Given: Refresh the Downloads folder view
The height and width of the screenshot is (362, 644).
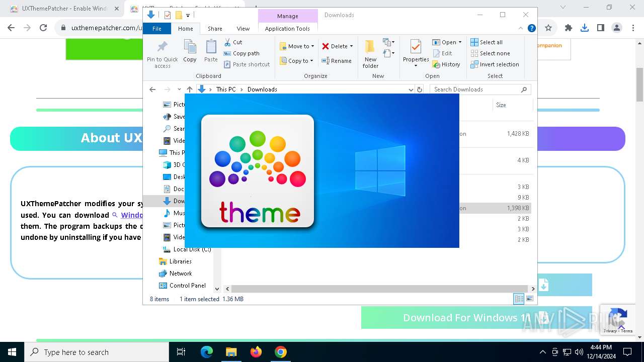Looking at the screenshot, I should [x=420, y=89].
